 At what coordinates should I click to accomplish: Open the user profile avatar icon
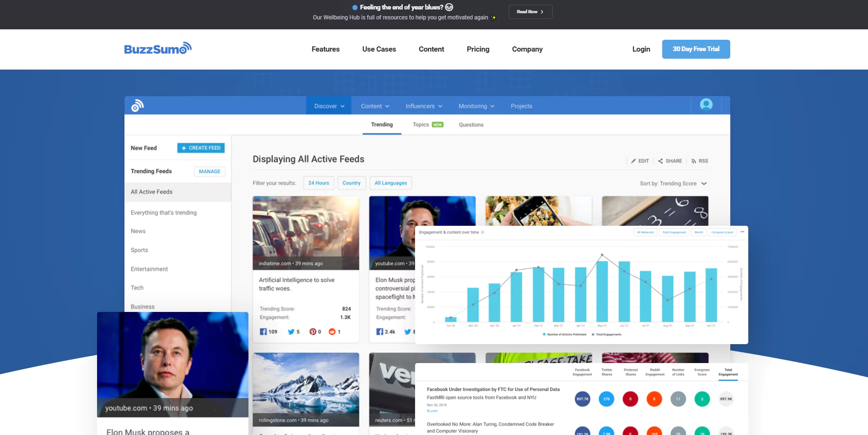pyautogui.click(x=706, y=105)
